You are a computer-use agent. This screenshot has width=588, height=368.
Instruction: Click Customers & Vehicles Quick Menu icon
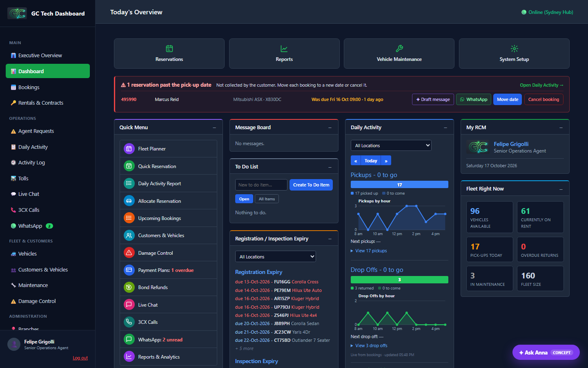click(x=129, y=236)
